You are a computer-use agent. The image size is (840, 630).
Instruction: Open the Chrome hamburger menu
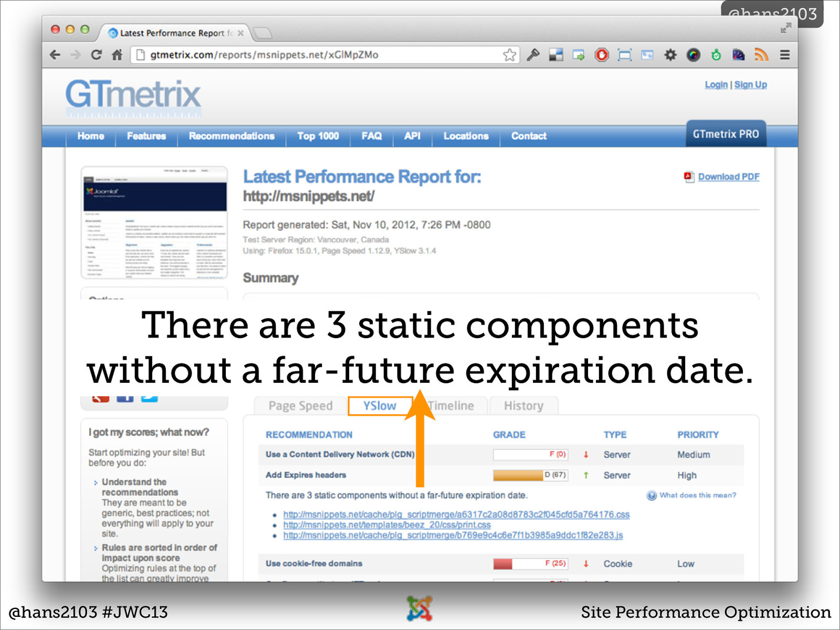pyautogui.click(x=785, y=55)
